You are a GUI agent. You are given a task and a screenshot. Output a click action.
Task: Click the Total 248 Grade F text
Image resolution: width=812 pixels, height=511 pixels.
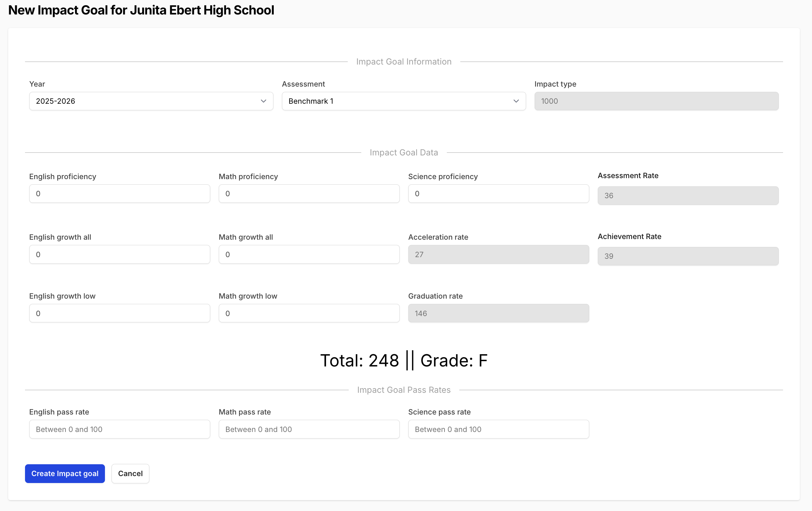pyautogui.click(x=404, y=360)
